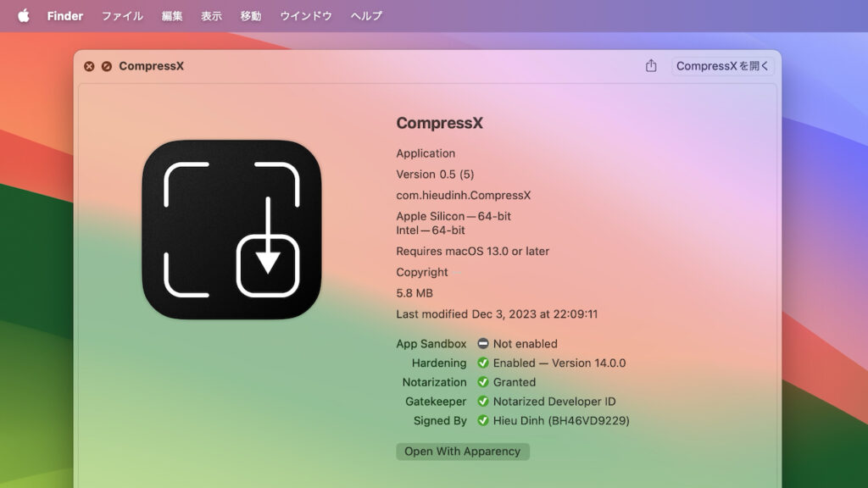
Task: Close the CompressX preview window
Action: coord(89,66)
